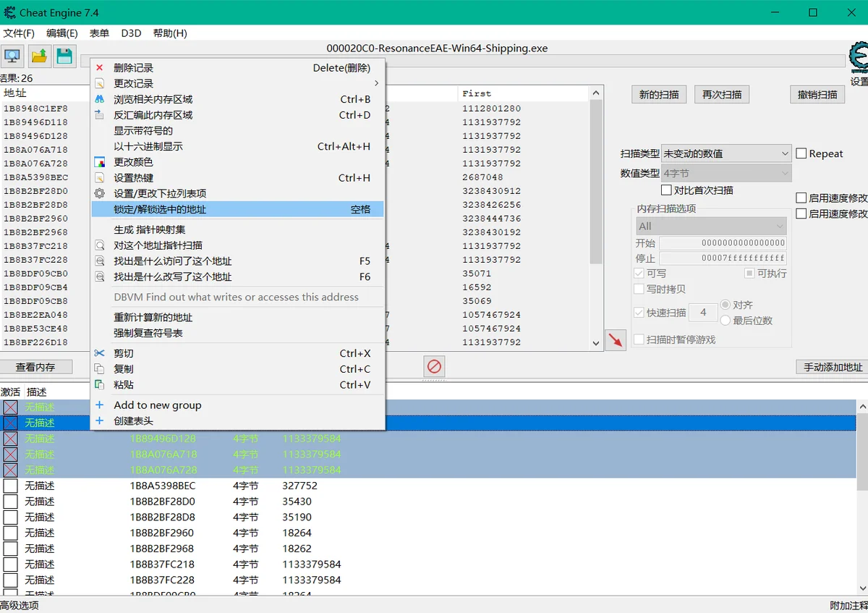Click the red circle clear list icon
Screen dimensions: 868x613
tap(434, 366)
